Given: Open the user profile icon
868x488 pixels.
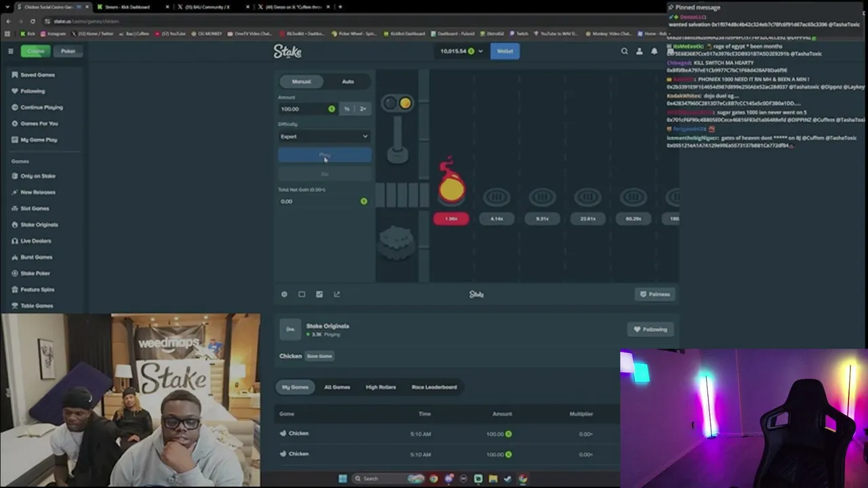Looking at the screenshot, I should tap(639, 51).
